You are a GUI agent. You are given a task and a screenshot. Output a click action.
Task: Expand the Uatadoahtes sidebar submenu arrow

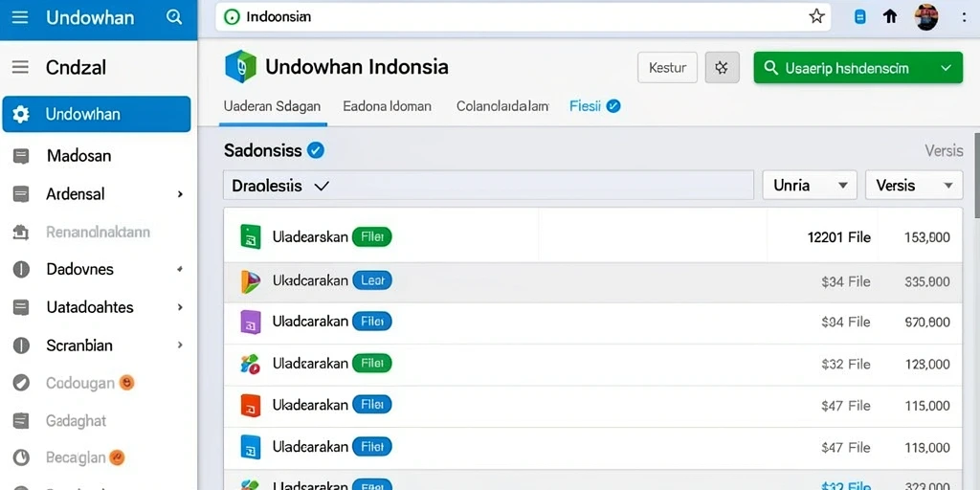(x=180, y=307)
